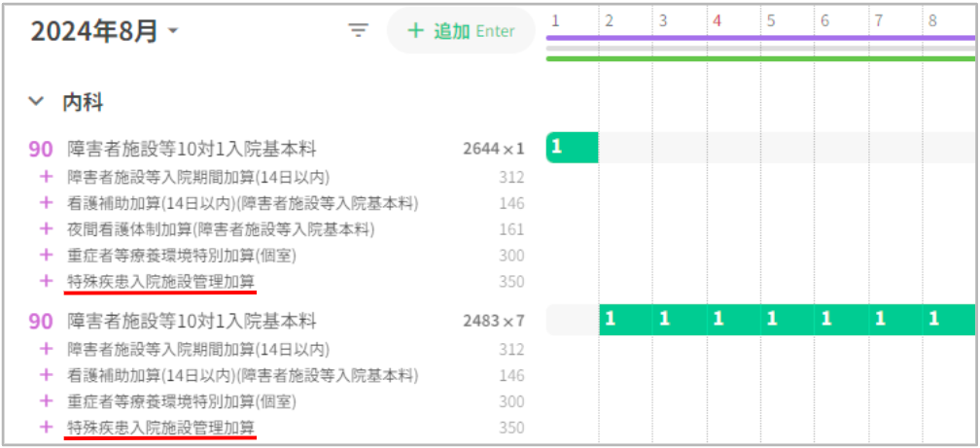Click plus beside last 特殊疾患入院施設管理加算
The width and height of the screenshot is (980, 448).
click(x=44, y=428)
